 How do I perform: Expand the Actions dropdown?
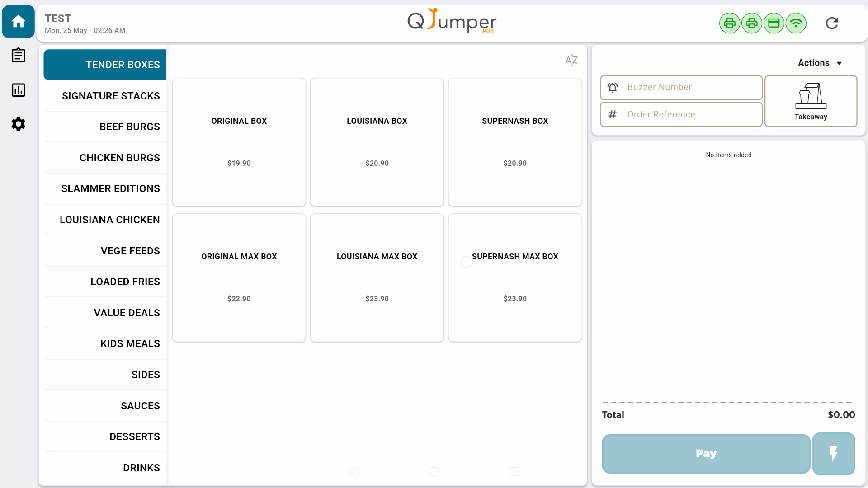(x=820, y=63)
